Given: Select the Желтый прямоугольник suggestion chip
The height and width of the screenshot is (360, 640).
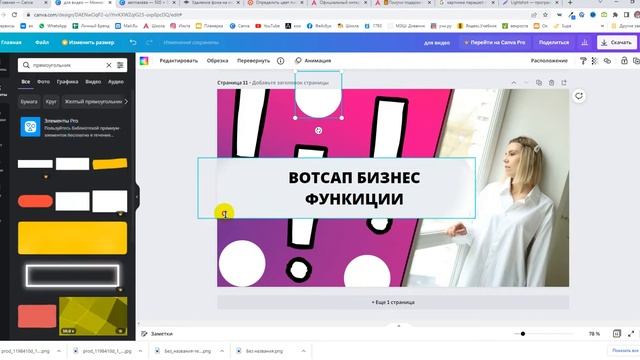Looking at the screenshot, I should (x=93, y=102).
